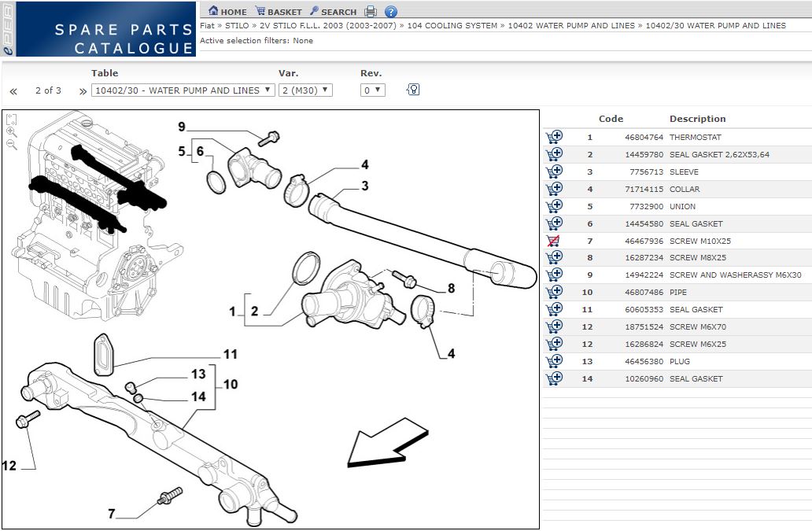Add SEAL GASKET 2,62X53,64 to basket
This screenshot has height=531, width=812.
click(x=554, y=154)
